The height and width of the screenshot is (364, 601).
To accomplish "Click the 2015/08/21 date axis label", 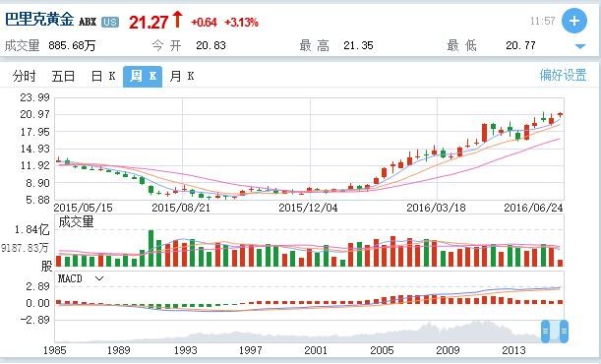I will tap(181, 208).
